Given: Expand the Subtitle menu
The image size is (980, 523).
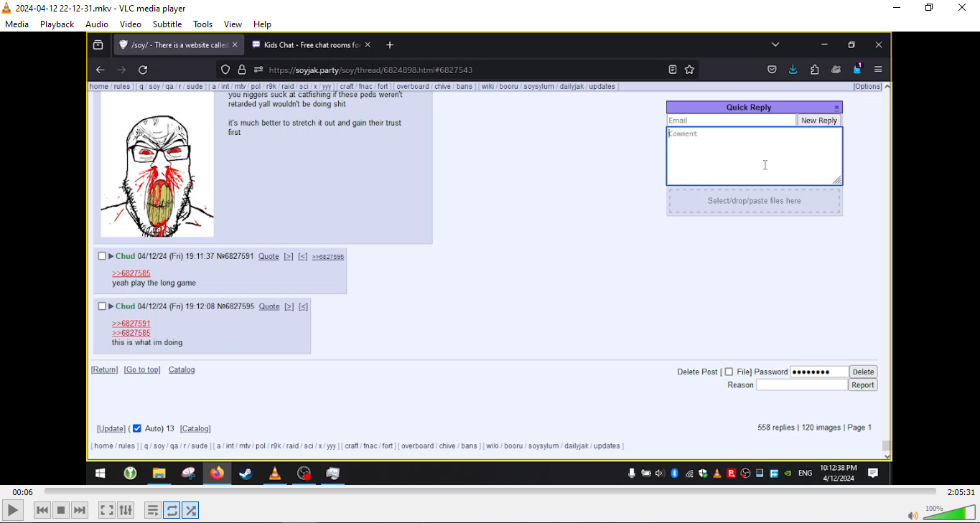Looking at the screenshot, I should pyautogui.click(x=167, y=24).
